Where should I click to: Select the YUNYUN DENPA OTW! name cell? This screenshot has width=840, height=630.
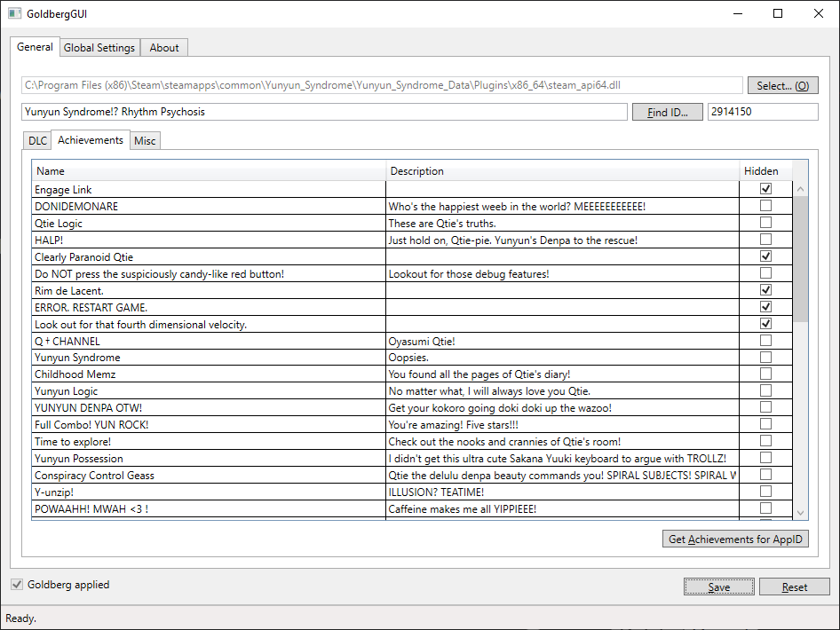point(209,407)
